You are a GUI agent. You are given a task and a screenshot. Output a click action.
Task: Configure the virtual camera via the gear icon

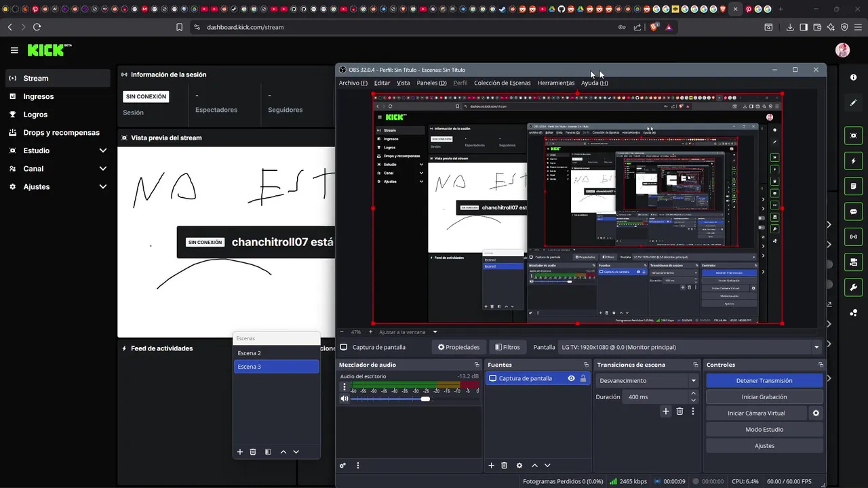coord(816,413)
